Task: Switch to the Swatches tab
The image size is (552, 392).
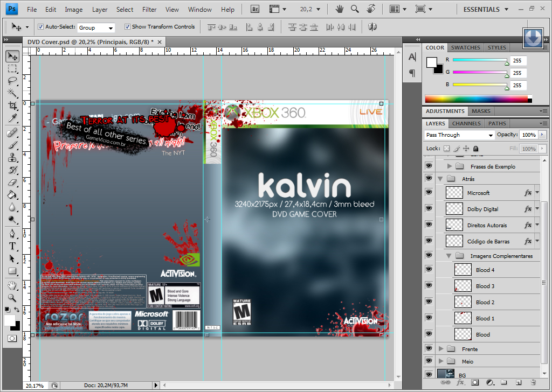Action: point(465,47)
